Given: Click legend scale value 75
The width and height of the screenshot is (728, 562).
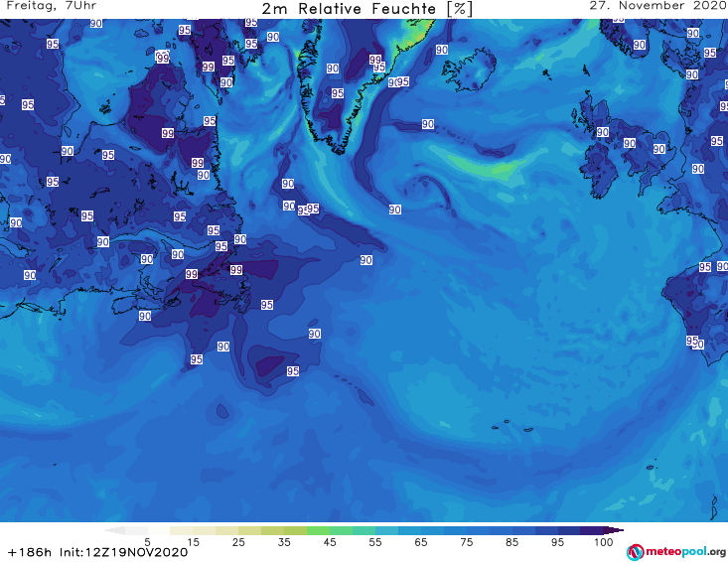Looking at the screenshot, I should [x=467, y=542].
